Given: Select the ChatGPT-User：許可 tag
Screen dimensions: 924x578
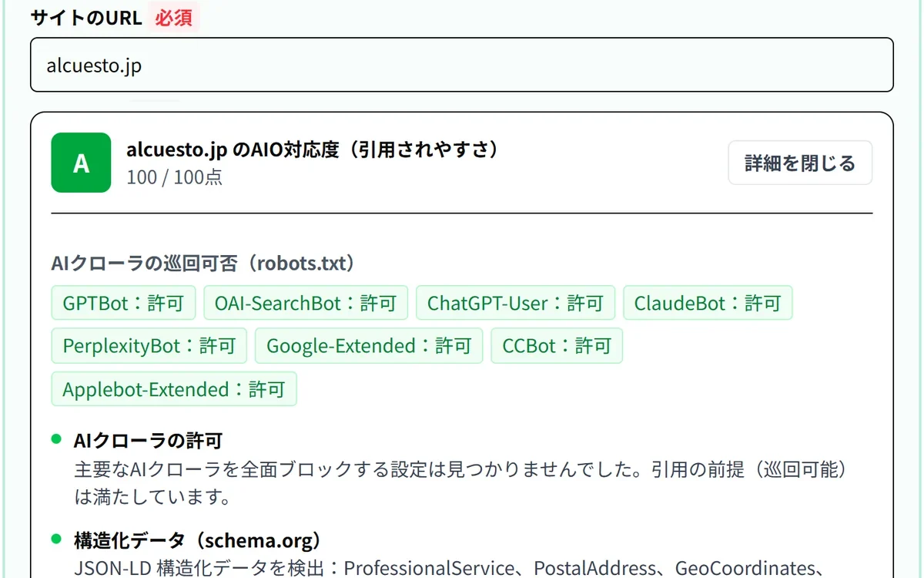Looking at the screenshot, I should (515, 303).
